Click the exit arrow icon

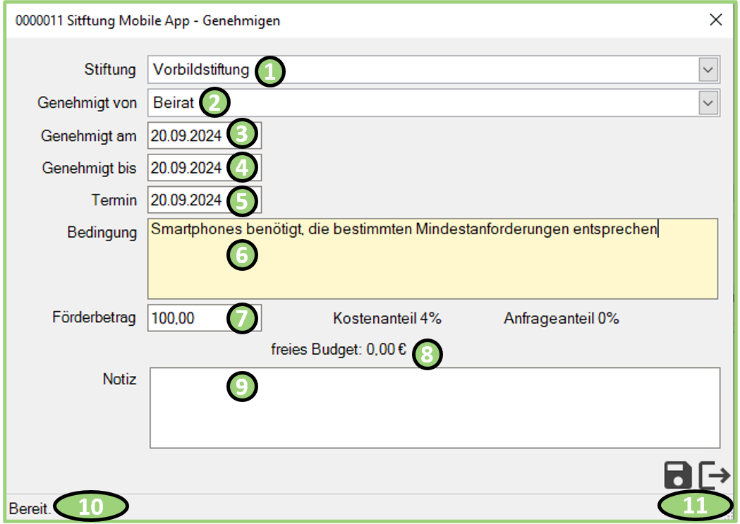click(x=714, y=475)
